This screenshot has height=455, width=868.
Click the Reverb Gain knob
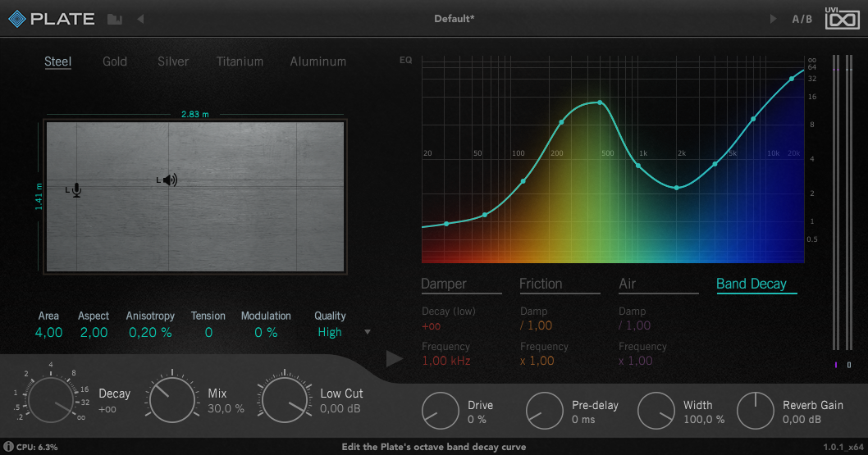[755, 411]
